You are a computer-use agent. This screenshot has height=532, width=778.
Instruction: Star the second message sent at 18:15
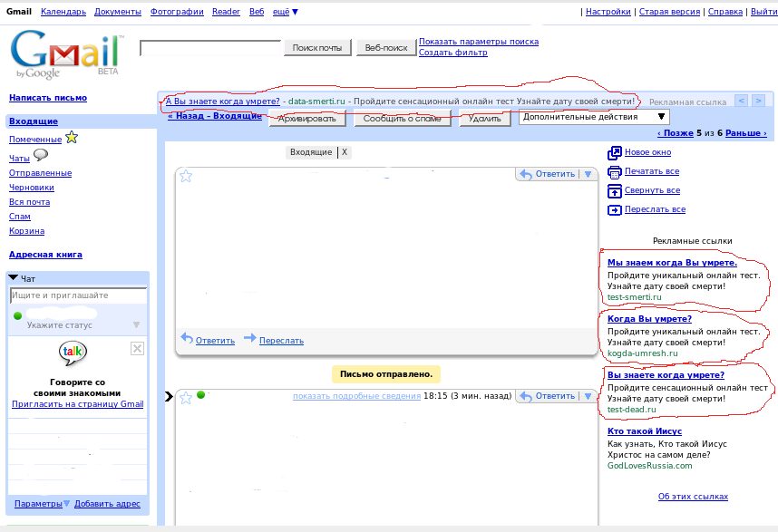(x=186, y=398)
